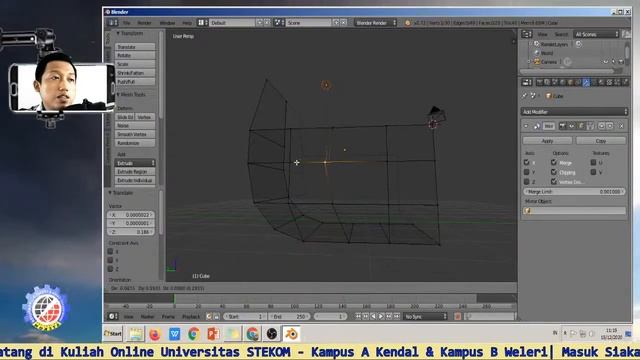Remove the Mirror modifier with X icon

(621, 126)
